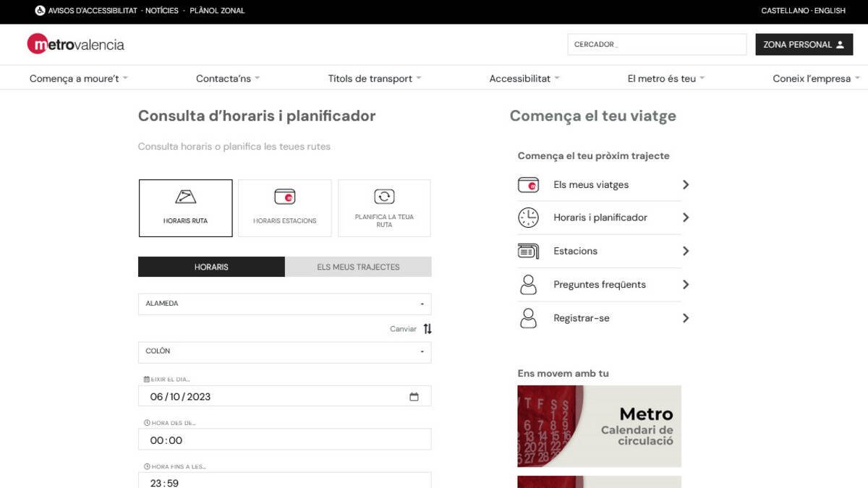This screenshot has width=868, height=488.
Task: Open the Preguntes freqüents link
Action: coord(600,285)
